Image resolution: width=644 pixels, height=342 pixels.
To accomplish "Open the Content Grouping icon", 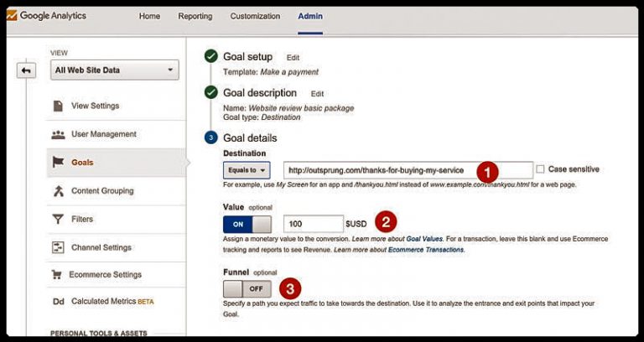I will click(58, 191).
